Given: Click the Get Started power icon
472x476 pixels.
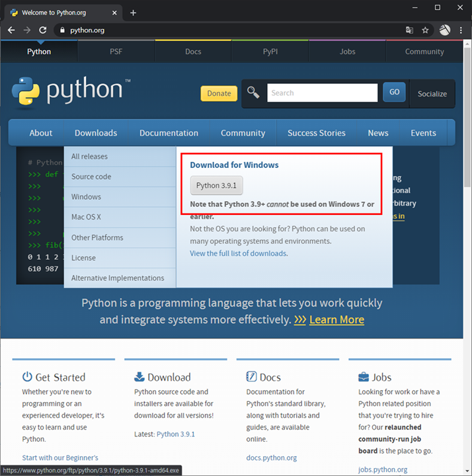Looking at the screenshot, I should tap(27, 377).
